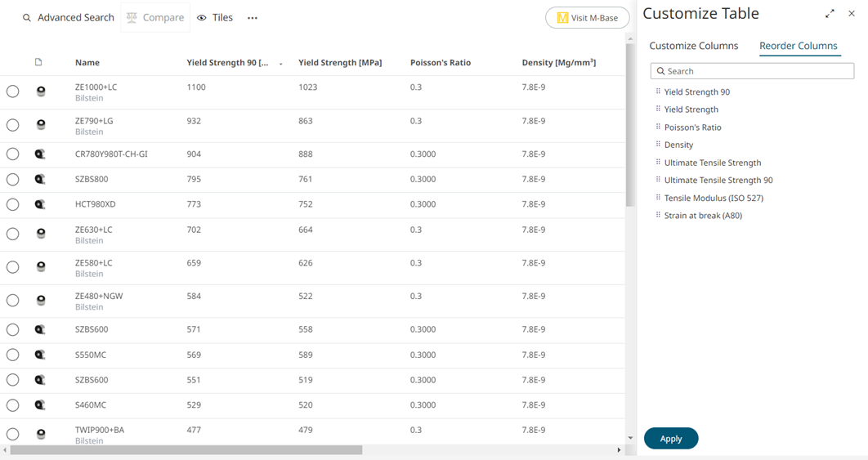The height and width of the screenshot is (460, 868).
Task: Toggle sort arrow on Yield Strength 90 column
Action: (x=281, y=64)
